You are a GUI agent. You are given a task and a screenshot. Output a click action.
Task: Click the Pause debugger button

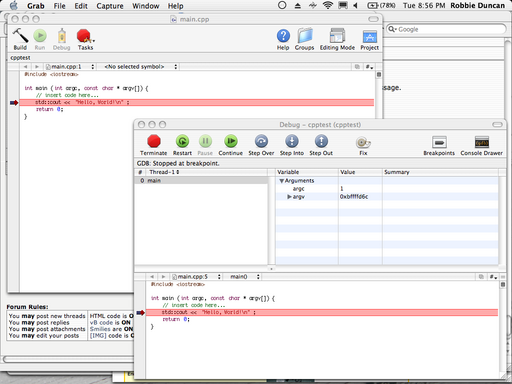(205, 141)
